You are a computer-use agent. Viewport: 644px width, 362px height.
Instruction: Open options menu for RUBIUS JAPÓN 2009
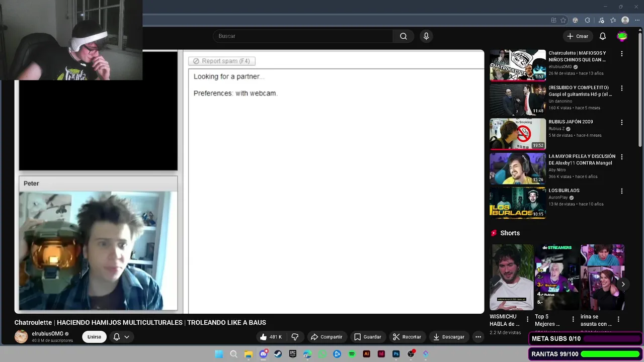pyautogui.click(x=622, y=122)
